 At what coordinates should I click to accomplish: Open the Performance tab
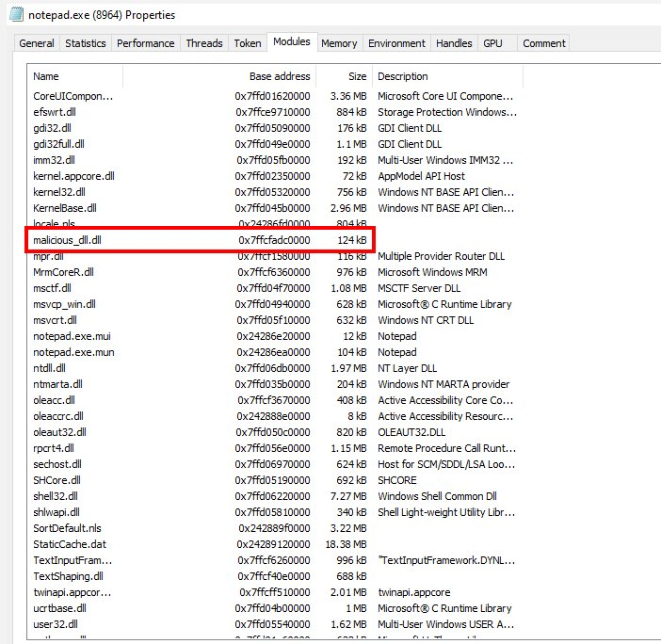(145, 43)
